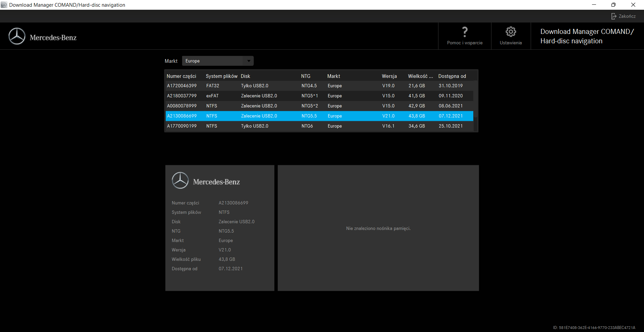Image resolution: width=644 pixels, height=332 pixels.
Task: Select row A2180037799
Action: (x=319, y=96)
